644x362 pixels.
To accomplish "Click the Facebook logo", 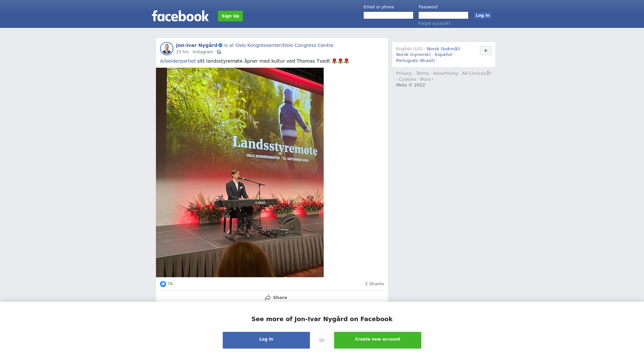I will tap(180, 16).
